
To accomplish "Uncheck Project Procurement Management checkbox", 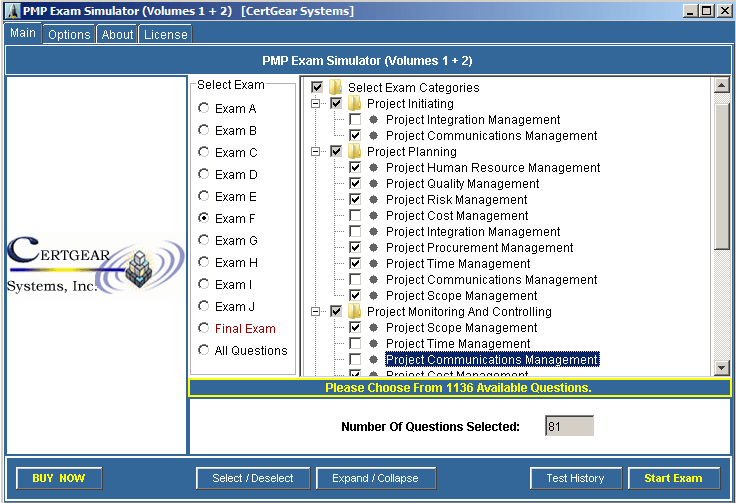I will pos(355,247).
